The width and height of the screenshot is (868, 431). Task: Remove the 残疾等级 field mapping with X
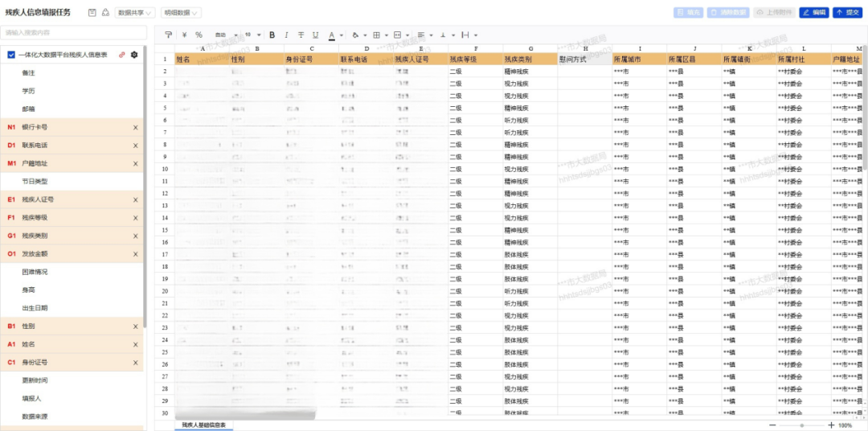136,218
